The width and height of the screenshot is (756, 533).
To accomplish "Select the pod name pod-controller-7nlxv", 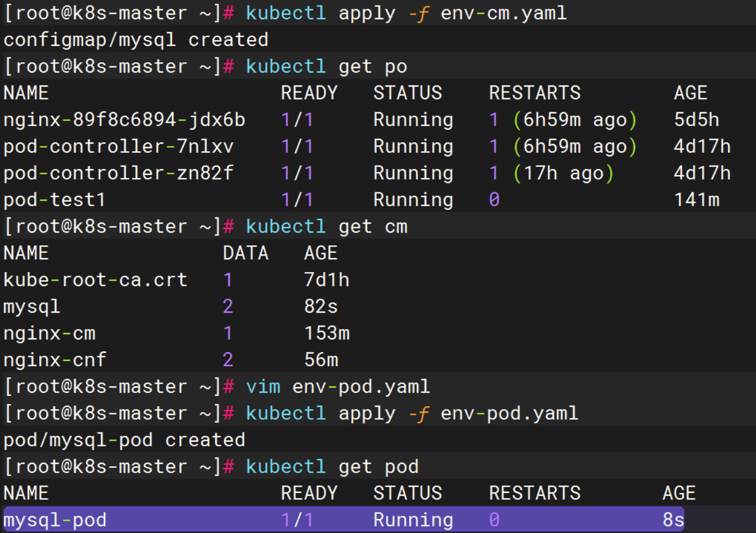I will point(119,146).
